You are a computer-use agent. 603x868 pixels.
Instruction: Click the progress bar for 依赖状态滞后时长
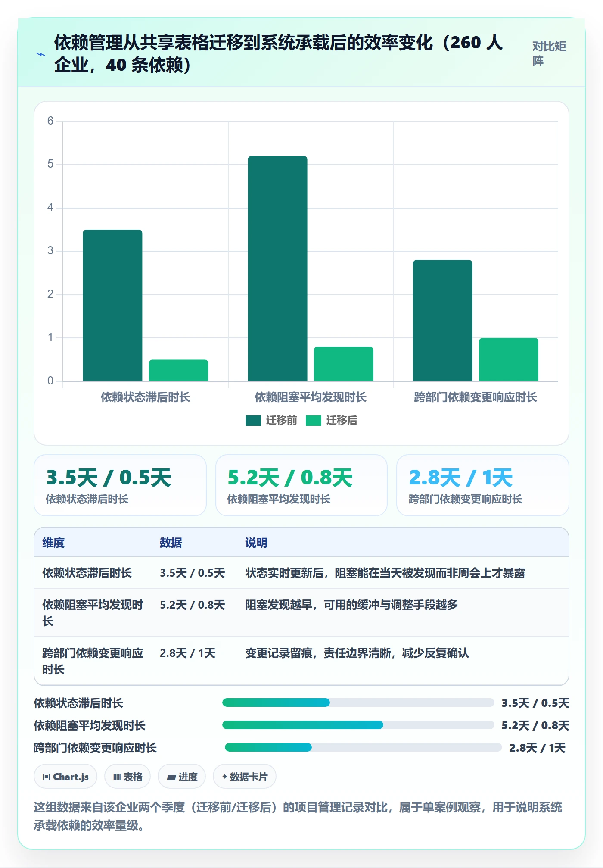(x=358, y=703)
